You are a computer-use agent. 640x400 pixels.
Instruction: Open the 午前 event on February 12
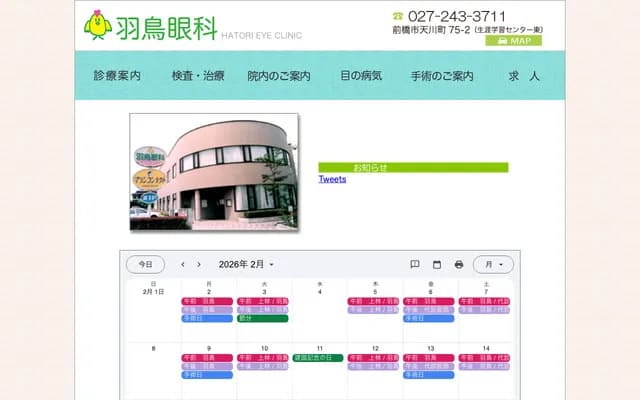(373, 358)
